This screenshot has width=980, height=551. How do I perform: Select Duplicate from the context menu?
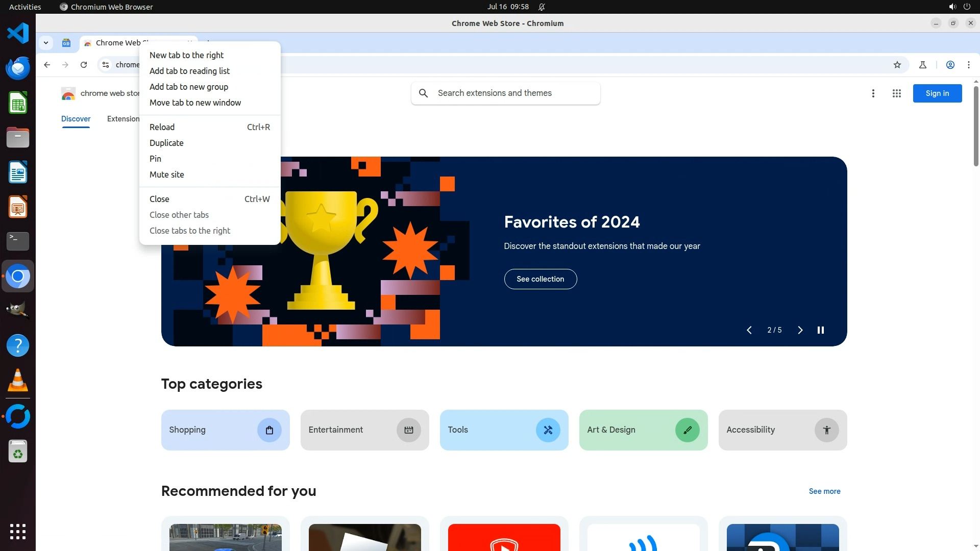click(166, 143)
